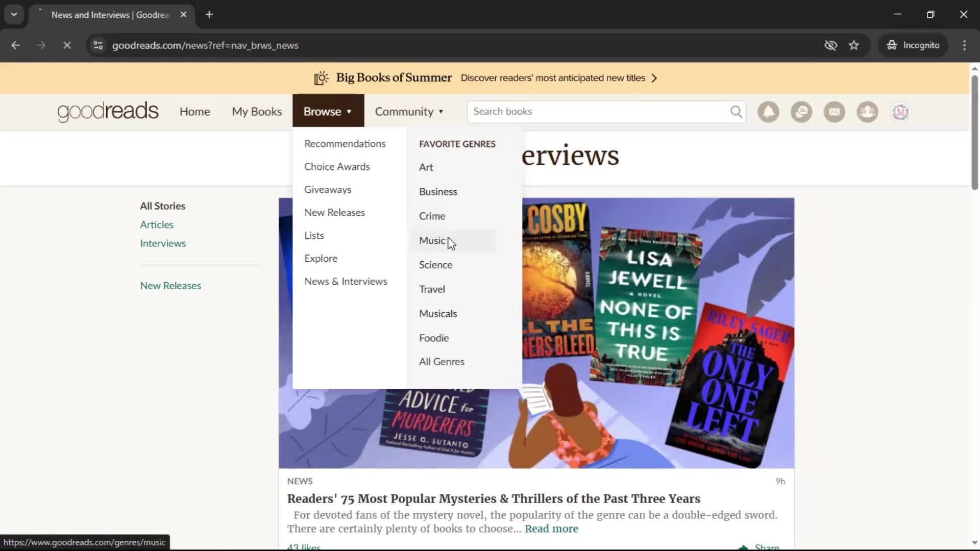This screenshot has width=980, height=551.
Task: Collapse the Browse dropdown menu
Action: pos(328,111)
